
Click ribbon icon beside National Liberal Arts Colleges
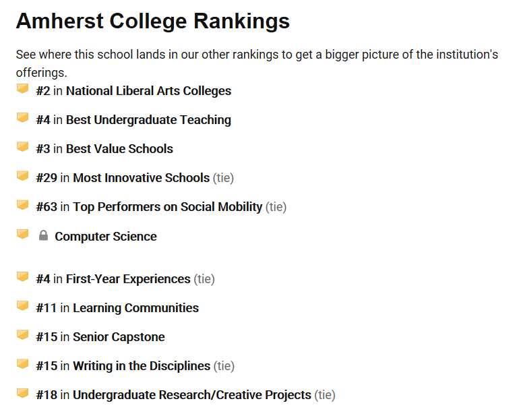[23, 88]
